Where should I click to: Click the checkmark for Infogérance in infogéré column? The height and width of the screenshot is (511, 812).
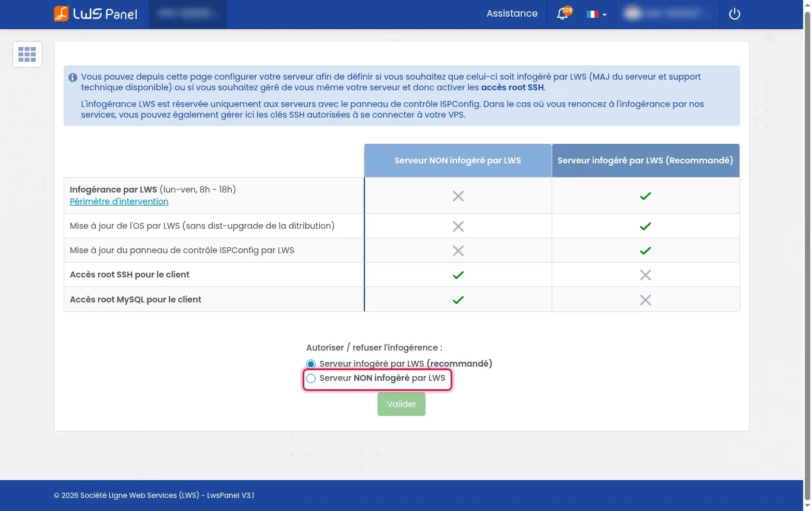click(646, 196)
